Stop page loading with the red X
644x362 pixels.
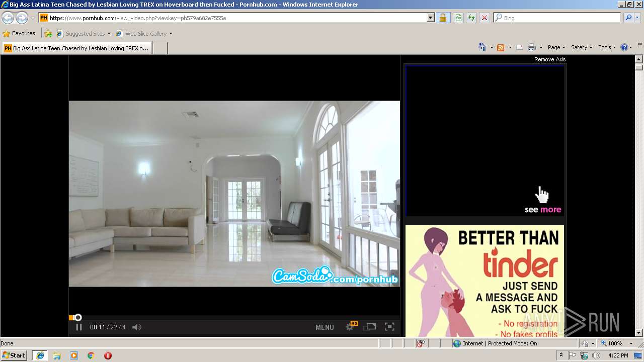pos(485,18)
